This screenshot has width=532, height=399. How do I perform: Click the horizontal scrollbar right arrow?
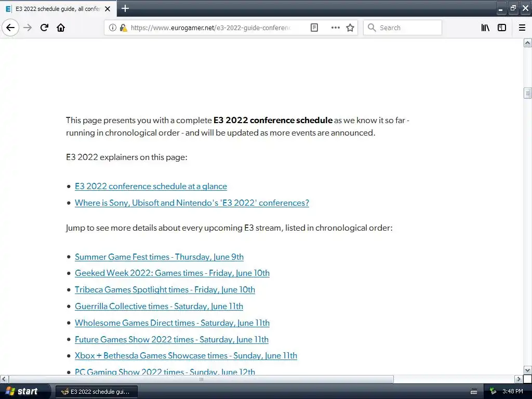point(518,379)
